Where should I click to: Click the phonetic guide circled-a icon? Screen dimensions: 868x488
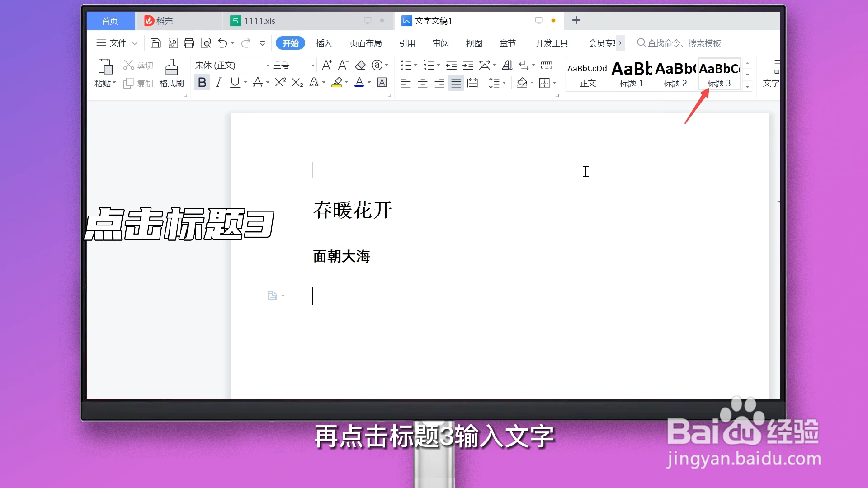click(x=377, y=66)
